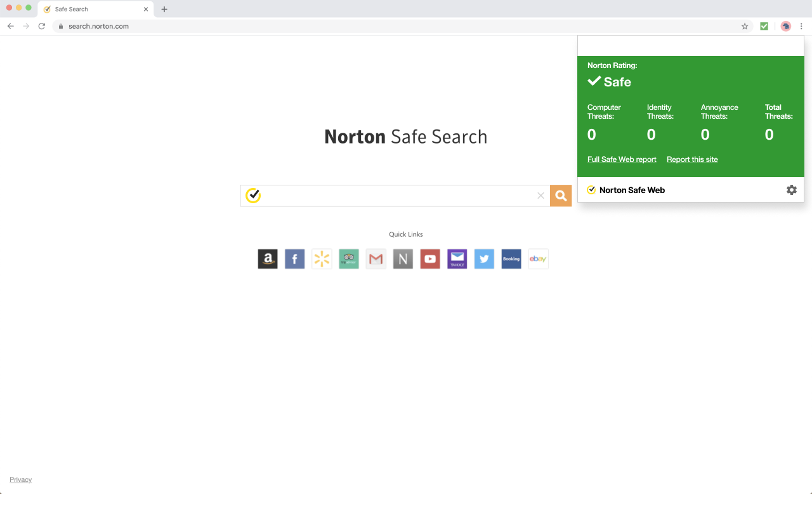The width and height of the screenshot is (812, 508).
Task: Select the Safe Search tab
Action: 96,9
